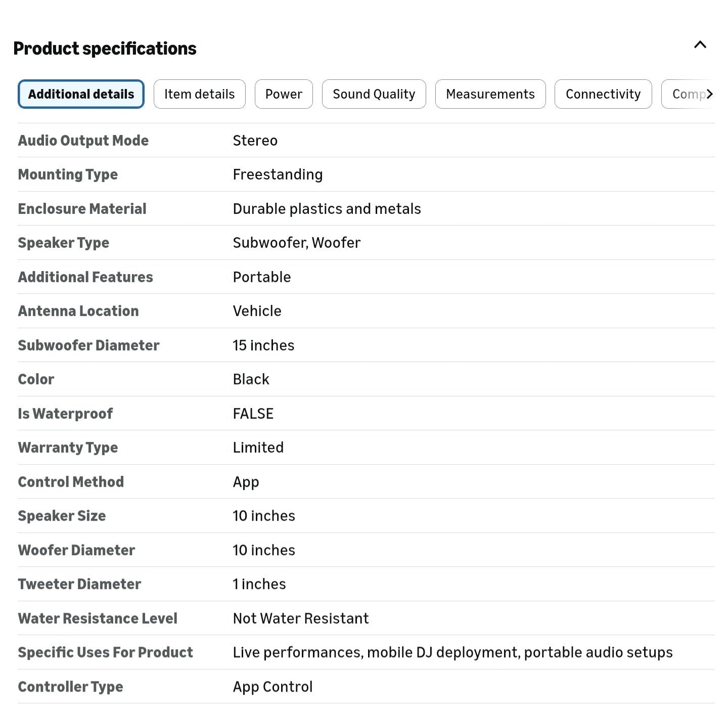The image size is (728, 728).
Task: Click the Mounting Type label
Action: 68,174
